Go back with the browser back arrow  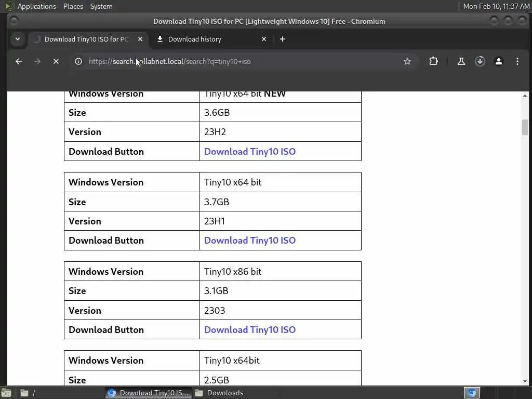click(19, 61)
